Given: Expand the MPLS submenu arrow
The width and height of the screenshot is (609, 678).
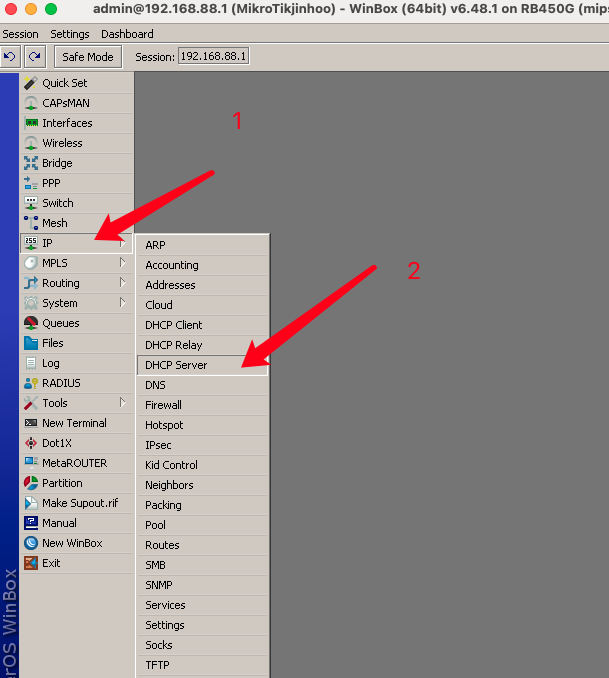Looking at the screenshot, I should 123,263.
